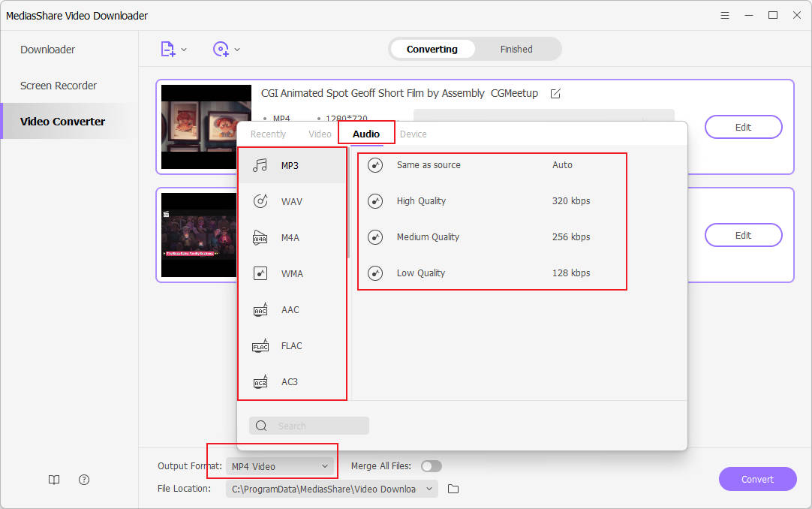Image resolution: width=812 pixels, height=509 pixels.
Task: Choose WMA format label
Action: pyautogui.click(x=292, y=274)
